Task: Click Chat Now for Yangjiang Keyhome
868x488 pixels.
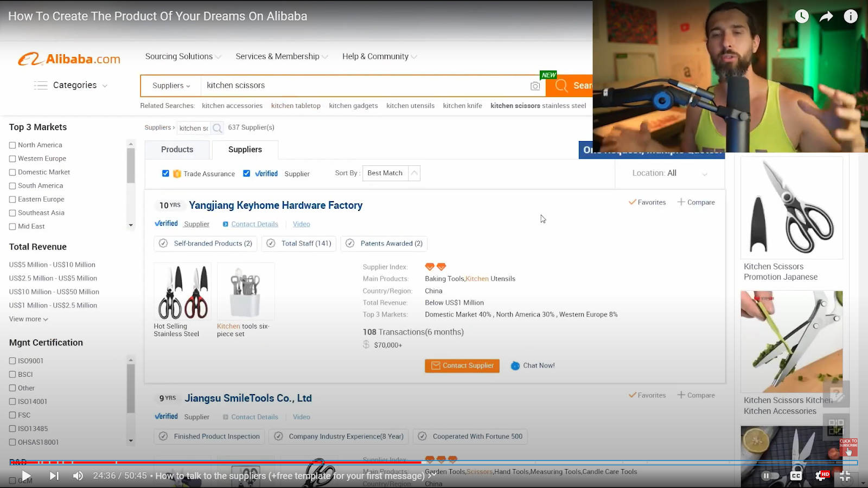Action: click(x=533, y=365)
